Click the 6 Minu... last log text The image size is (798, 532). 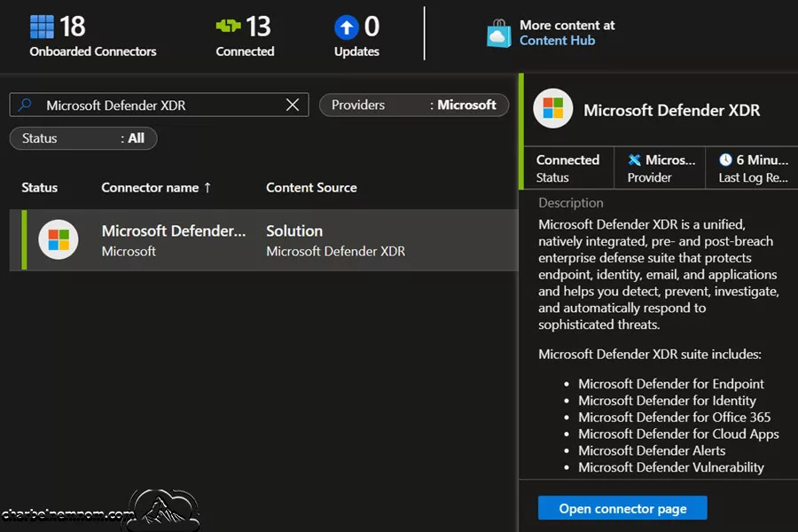[x=763, y=160]
